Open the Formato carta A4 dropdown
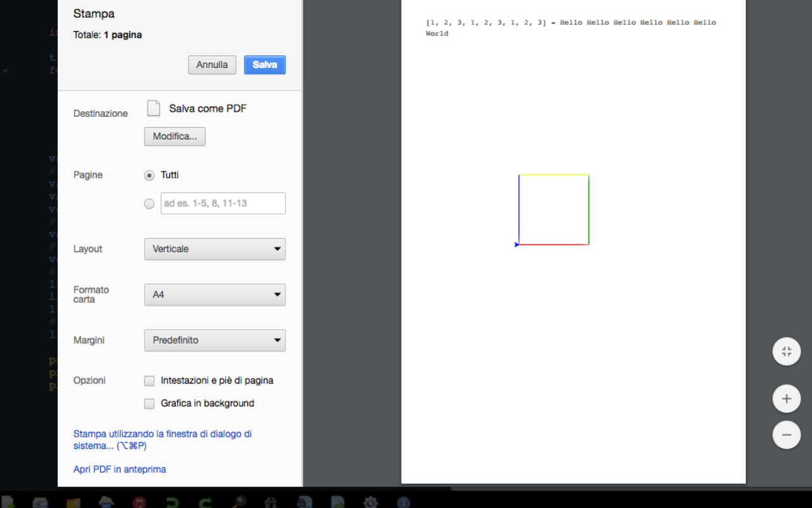 point(215,295)
